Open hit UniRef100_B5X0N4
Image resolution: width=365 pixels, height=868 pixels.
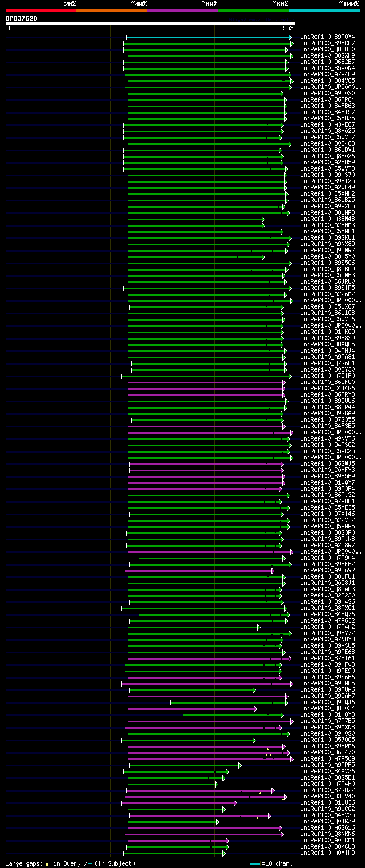coord(327,68)
